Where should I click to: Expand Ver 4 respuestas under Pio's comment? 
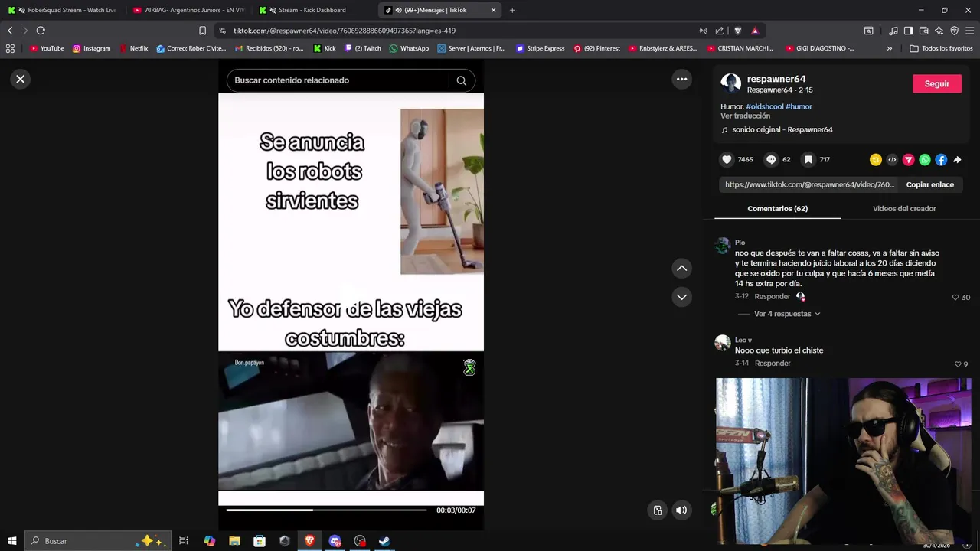tap(786, 314)
